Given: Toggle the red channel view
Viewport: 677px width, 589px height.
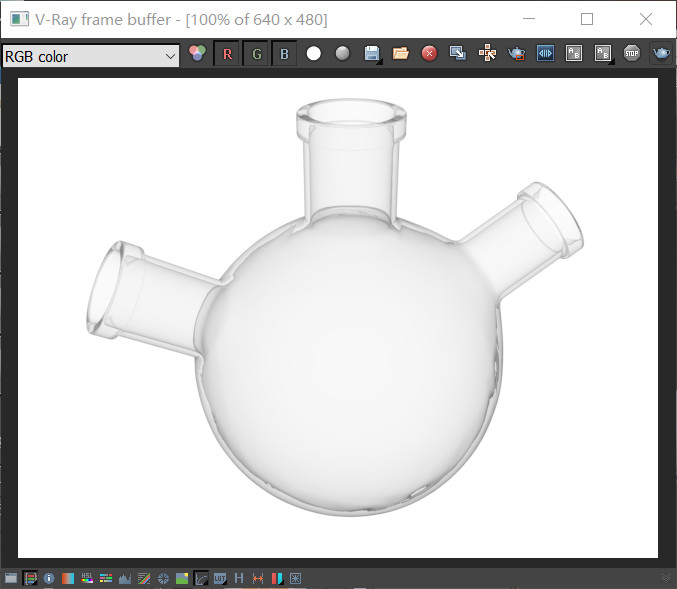Looking at the screenshot, I should coord(227,54).
